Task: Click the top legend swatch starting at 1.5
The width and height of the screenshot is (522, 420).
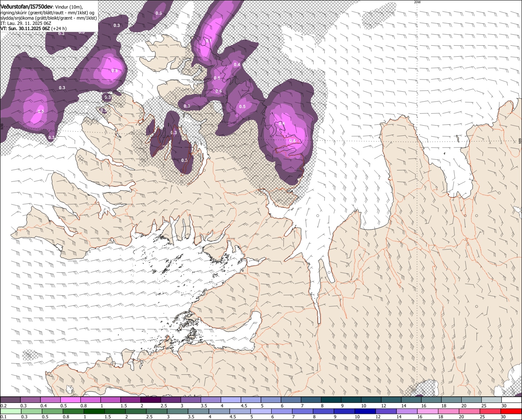Action: point(130,400)
